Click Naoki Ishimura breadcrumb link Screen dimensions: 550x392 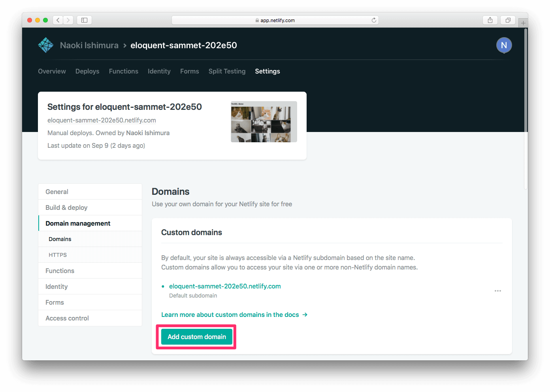point(89,45)
